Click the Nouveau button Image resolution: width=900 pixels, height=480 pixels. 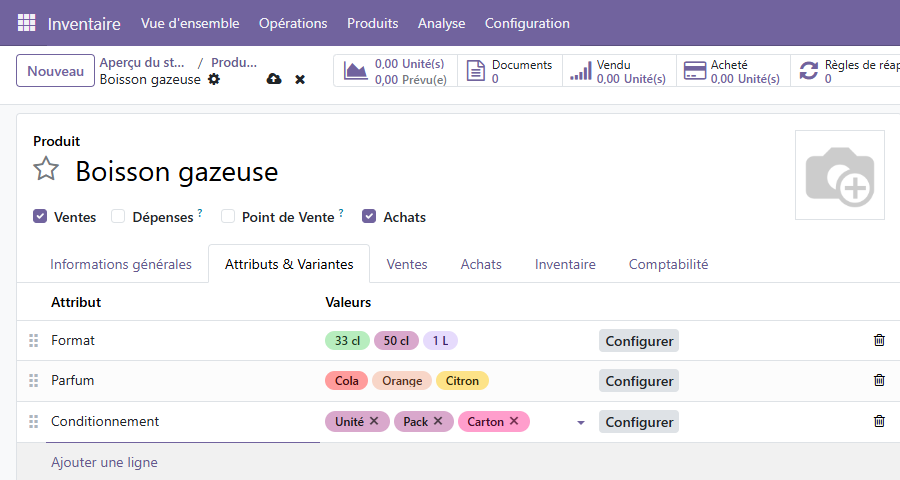click(x=55, y=71)
